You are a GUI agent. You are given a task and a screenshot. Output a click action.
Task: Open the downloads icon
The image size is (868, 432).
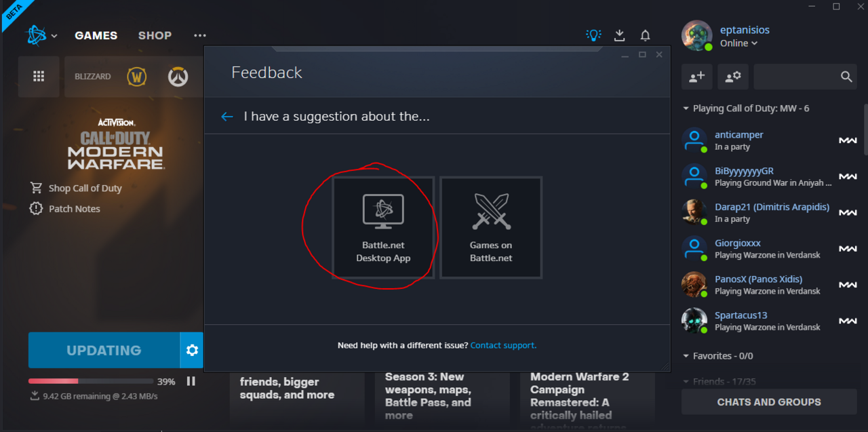[x=619, y=35]
